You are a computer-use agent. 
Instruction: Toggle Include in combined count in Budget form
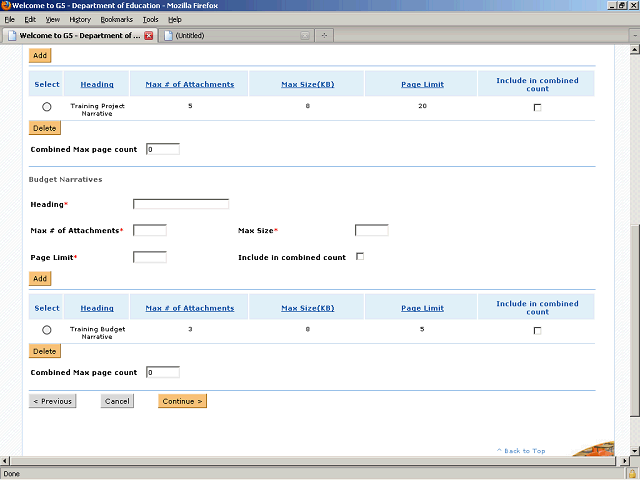[x=360, y=256]
